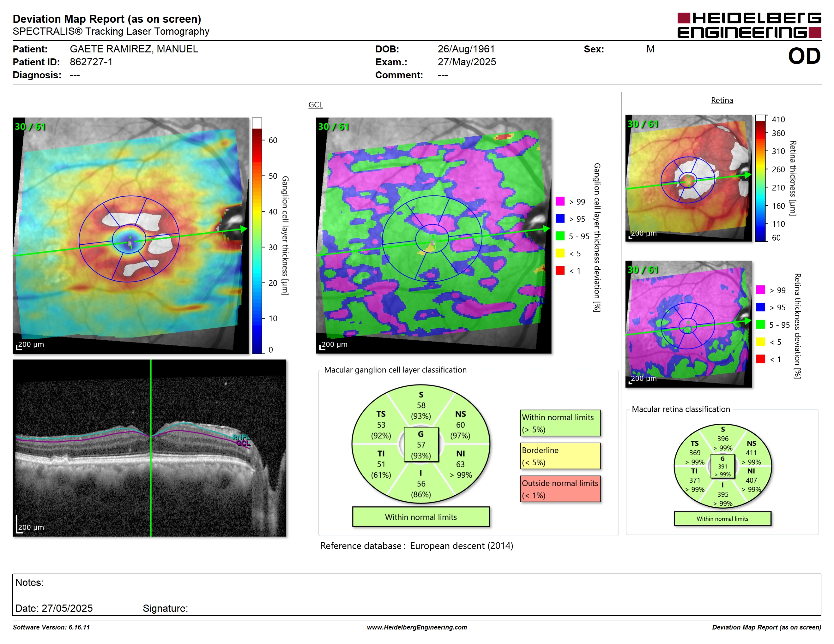Open the GCL thickness color map
This screenshot has height=644, width=834.
click(x=130, y=236)
